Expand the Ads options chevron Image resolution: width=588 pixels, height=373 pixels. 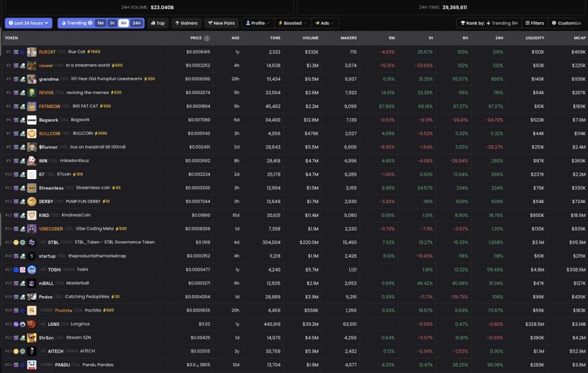331,24
